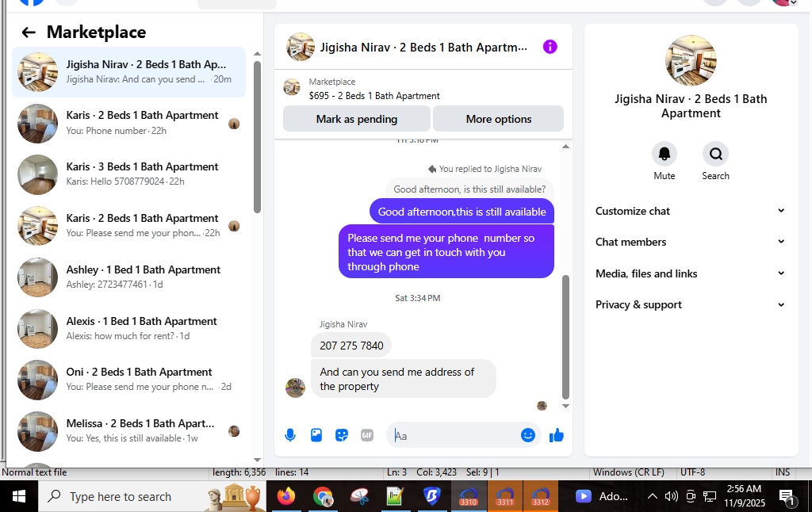This screenshot has width=812, height=512.
Task: Open Ashley 1 Bed 1 Bath chat
Action: (129, 277)
